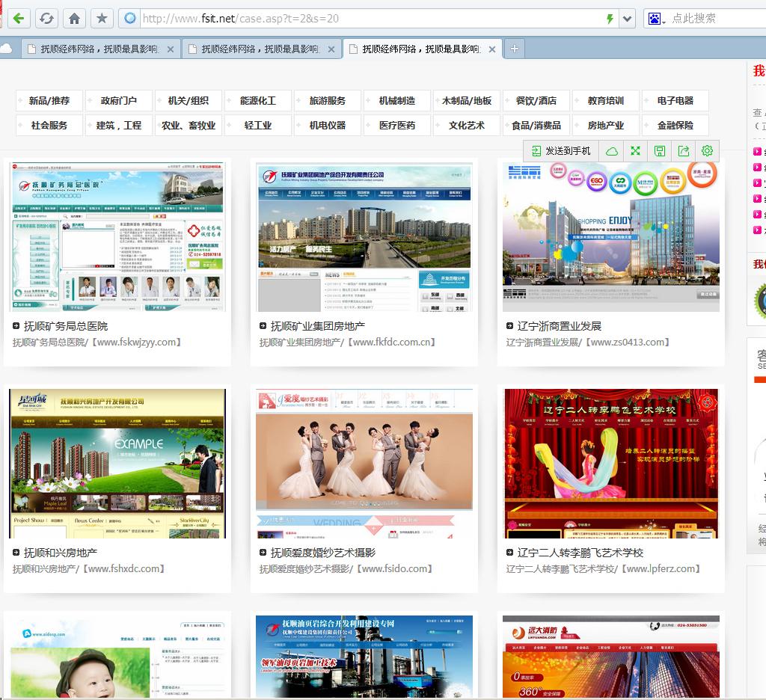Close the first 抚顺经纬网络 tab
766x700 pixels.
point(171,49)
